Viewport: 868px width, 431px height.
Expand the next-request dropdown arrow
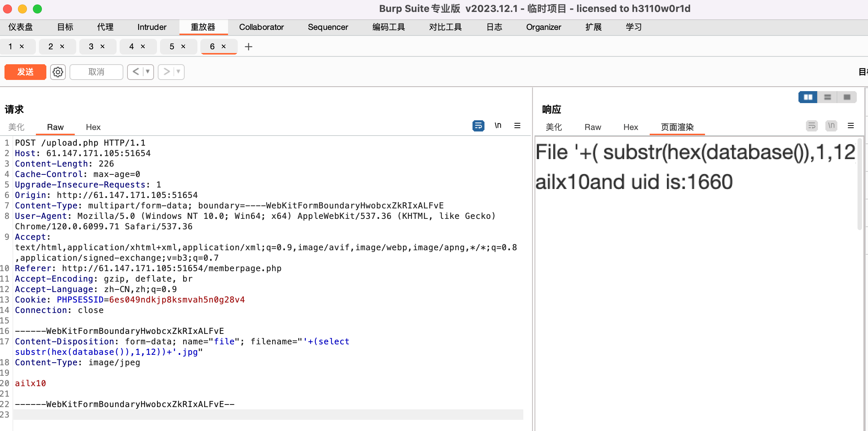[178, 72]
